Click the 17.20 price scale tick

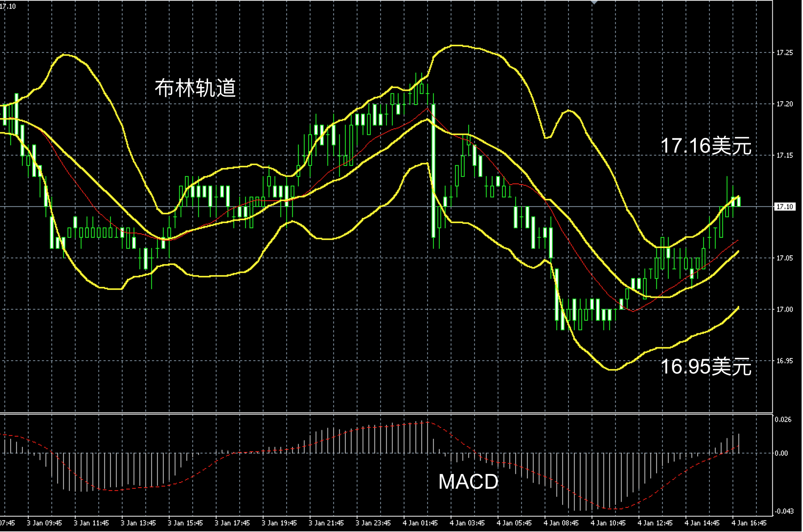point(784,104)
